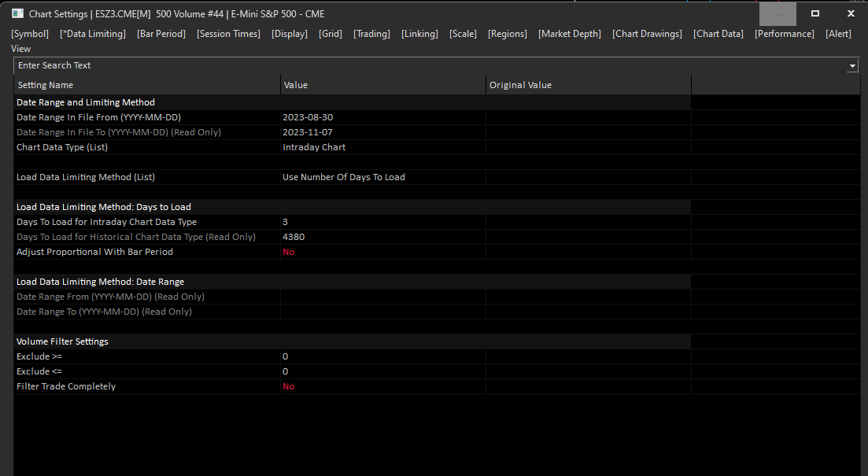The width and height of the screenshot is (868, 476).
Task: Edit Exclude <= value field
Action: tap(383, 371)
